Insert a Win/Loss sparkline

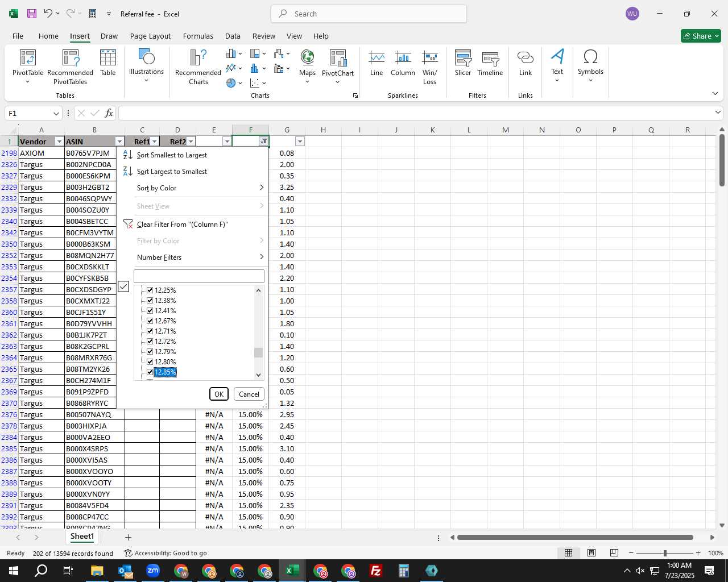[430, 67]
